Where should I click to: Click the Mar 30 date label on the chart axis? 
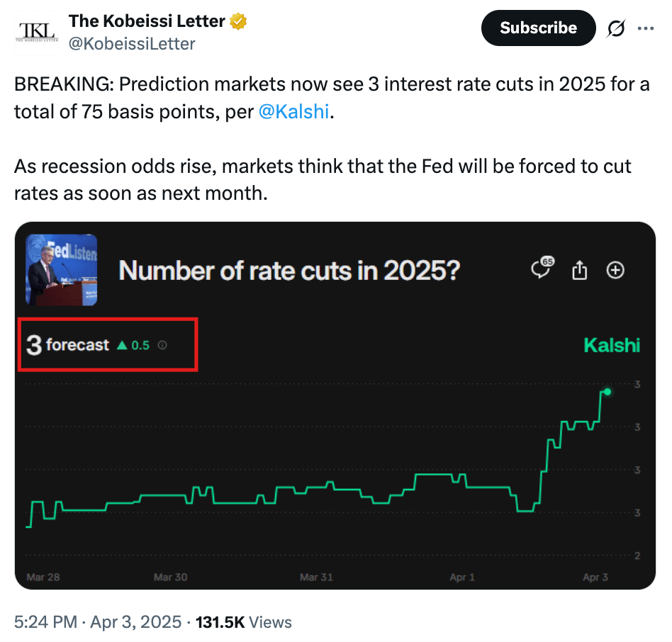tap(170, 578)
